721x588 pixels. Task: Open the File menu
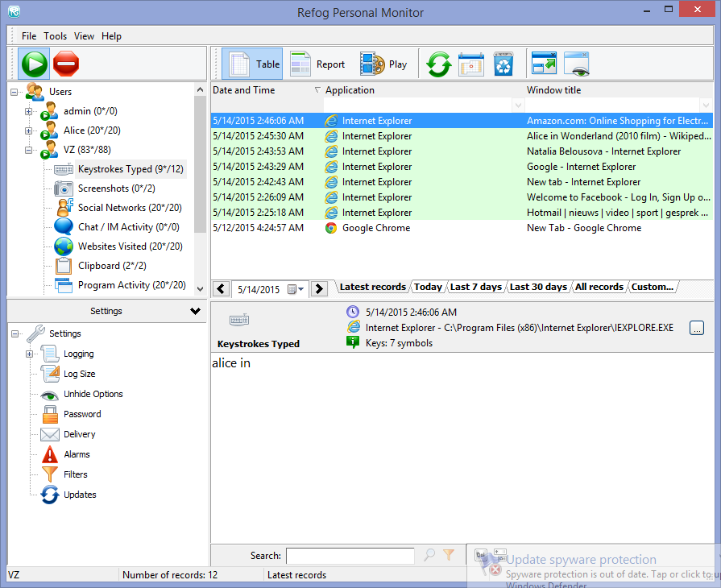click(29, 36)
